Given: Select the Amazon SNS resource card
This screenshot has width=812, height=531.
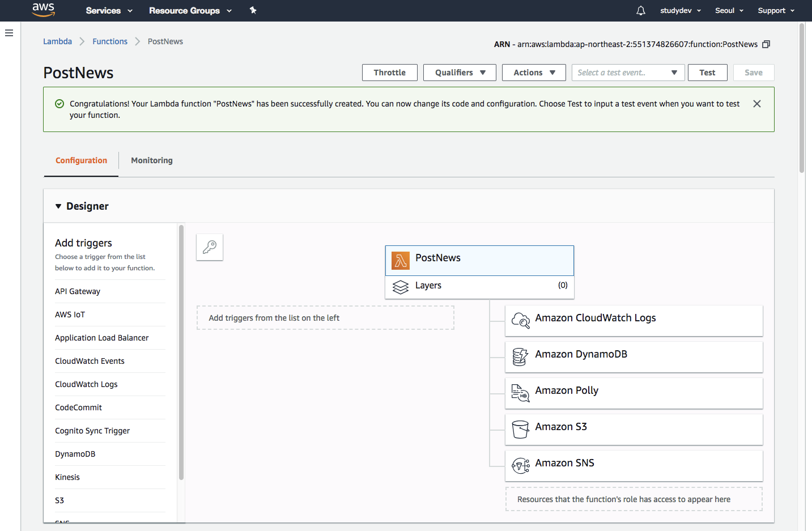Looking at the screenshot, I should coord(634,466).
